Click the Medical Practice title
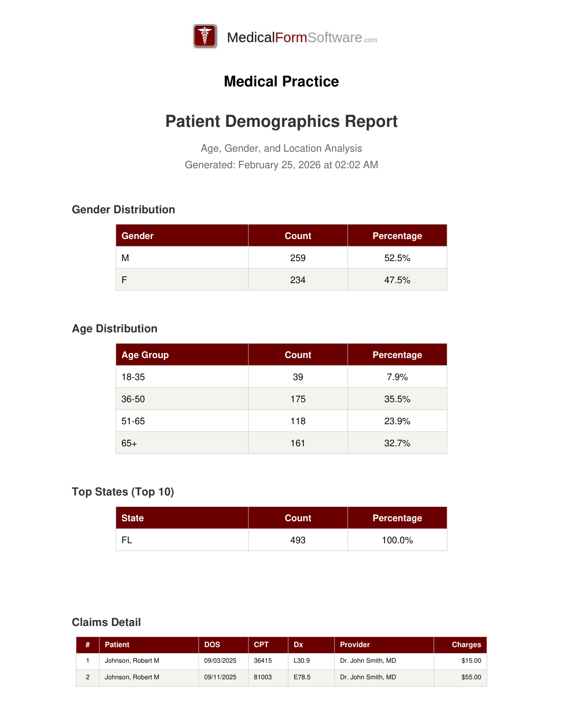Image resolution: width=563 pixels, height=728 pixels. (281, 81)
